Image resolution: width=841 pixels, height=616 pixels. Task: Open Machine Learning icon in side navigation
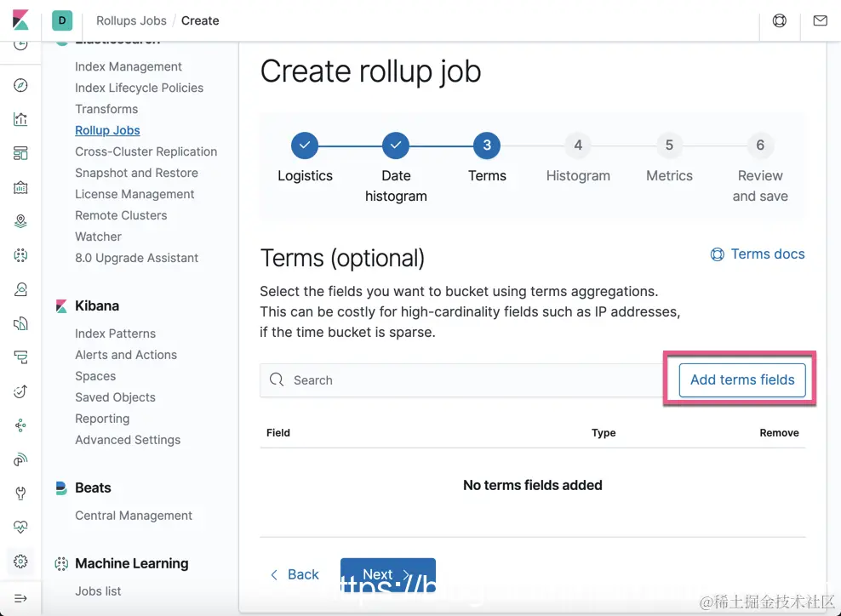point(20,255)
